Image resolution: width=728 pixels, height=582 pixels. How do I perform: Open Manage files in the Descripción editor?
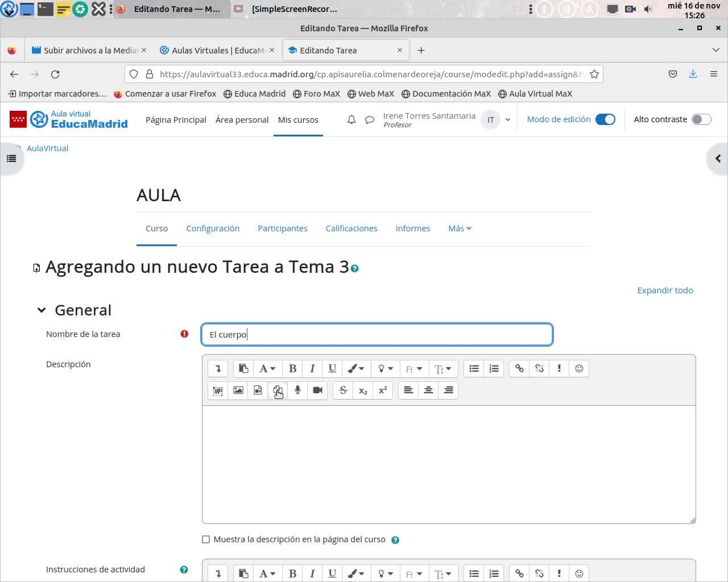point(278,390)
